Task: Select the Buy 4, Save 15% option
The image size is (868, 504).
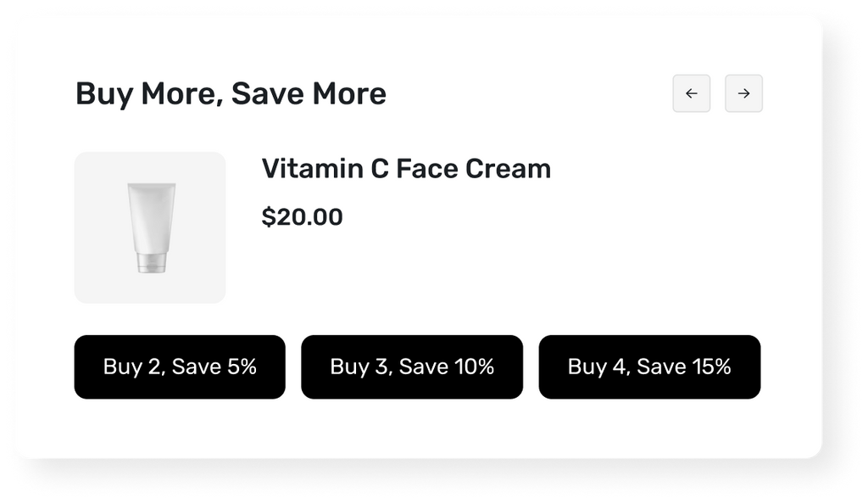Action: (649, 367)
